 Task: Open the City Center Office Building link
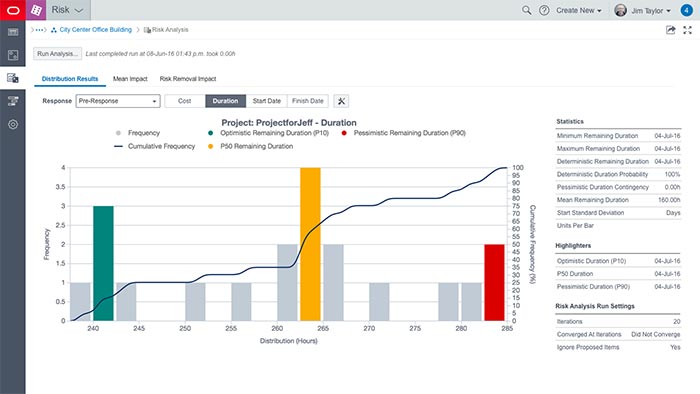[x=96, y=30]
